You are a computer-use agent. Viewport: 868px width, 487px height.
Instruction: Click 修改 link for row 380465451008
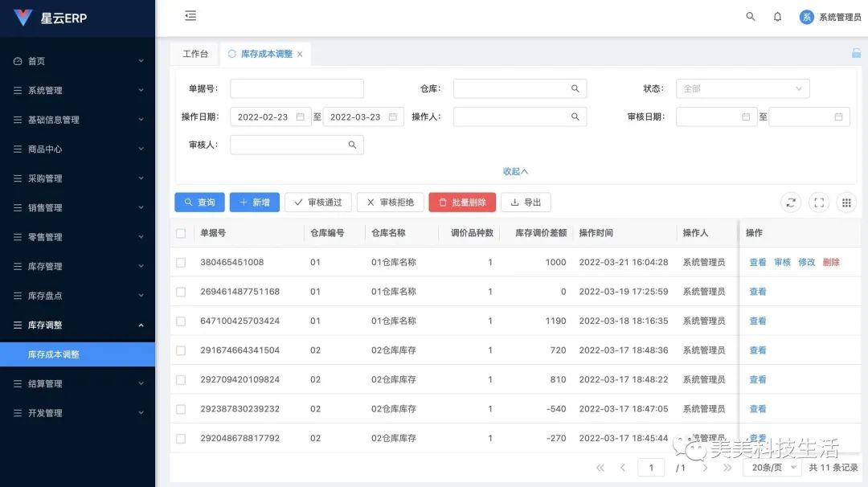pyautogui.click(x=807, y=262)
